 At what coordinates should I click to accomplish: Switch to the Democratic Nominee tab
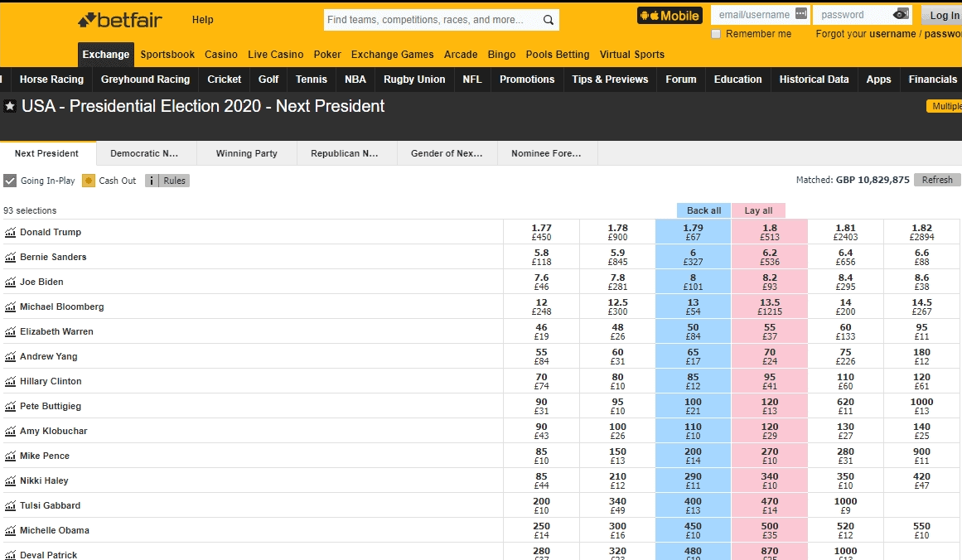146,153
